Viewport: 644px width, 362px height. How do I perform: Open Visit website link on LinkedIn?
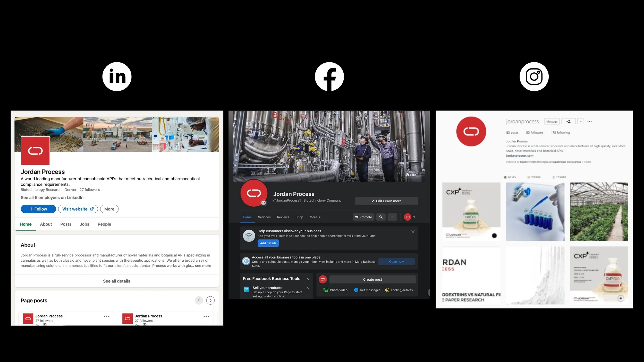(x=78, y=209)
